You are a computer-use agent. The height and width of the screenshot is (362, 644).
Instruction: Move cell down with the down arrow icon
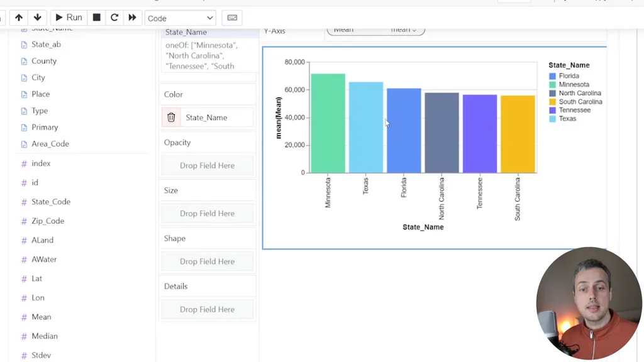point(37,18)
